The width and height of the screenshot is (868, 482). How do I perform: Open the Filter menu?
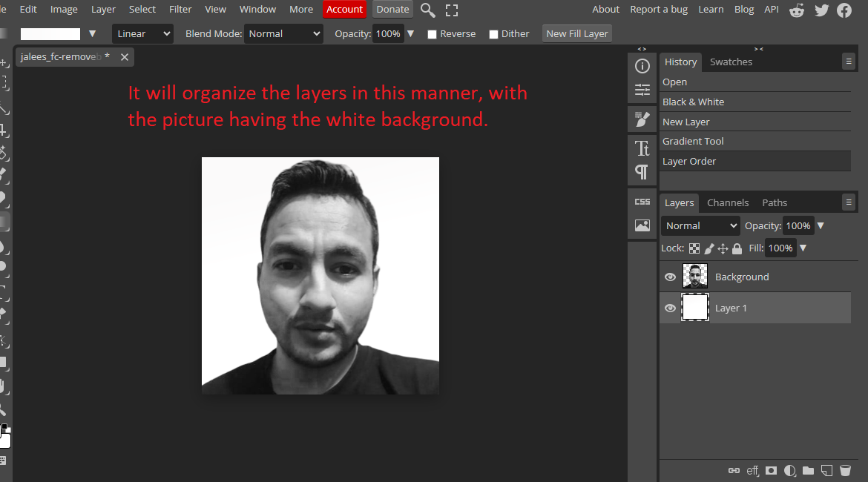tap(180, 9)
